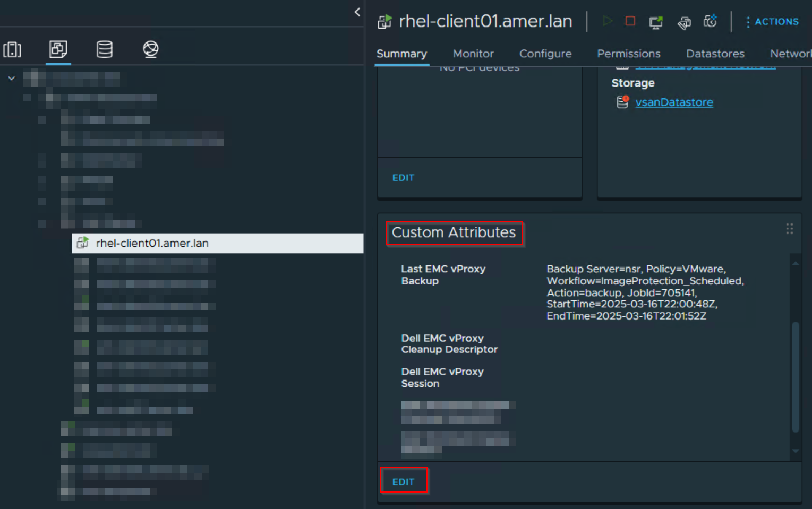The image size is (812, 509).
Task: Shut down the guest OS via red square icon
Action: 630,22
